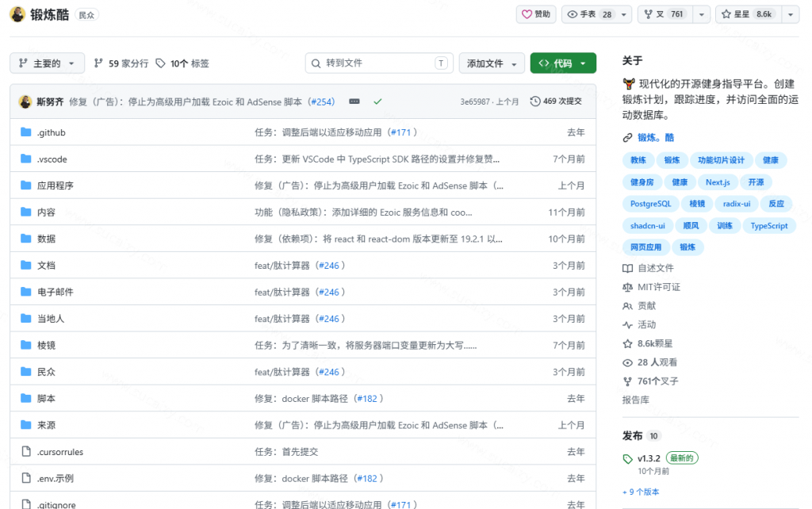Open the 数据 folder
Viewport: 812px width, 509px height.
pos(46,239)
